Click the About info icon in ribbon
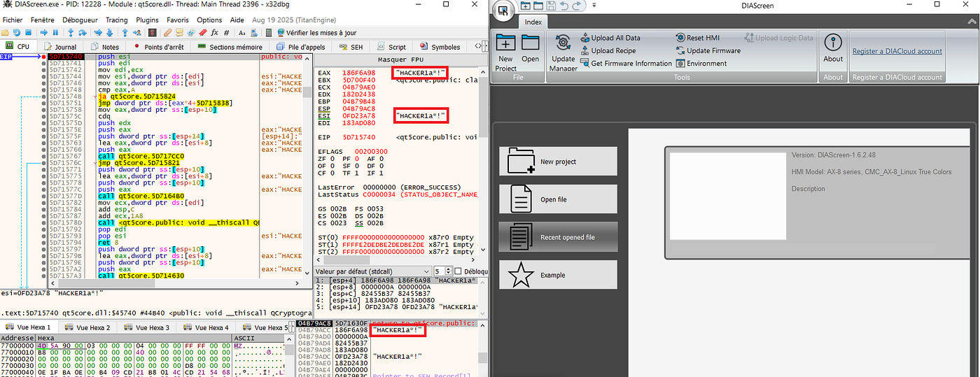This screenshot has width=980, height=377. (x=832, y=42)
